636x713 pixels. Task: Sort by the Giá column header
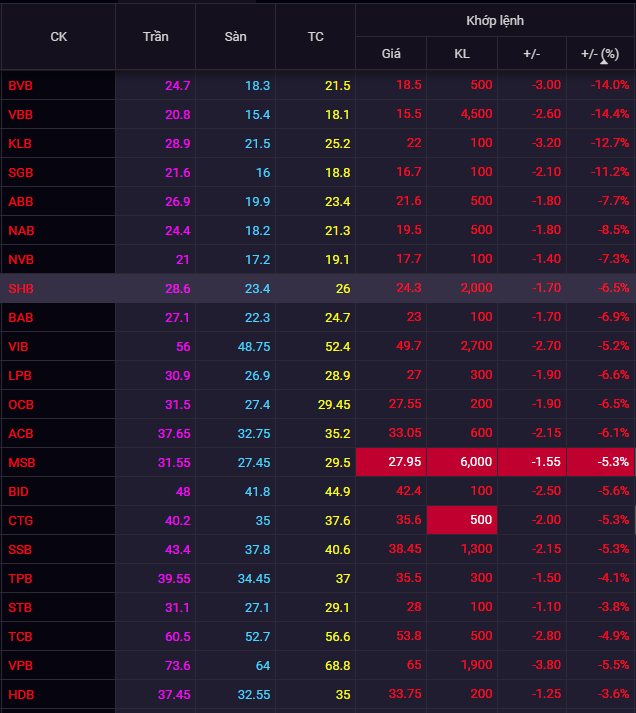tap(391, 53)
